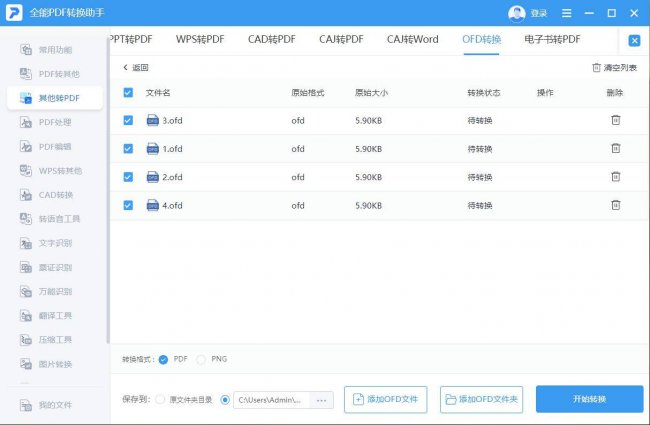Click the 返回 back link
The width and height of the screenshot is (650, 425).
[136, 68]
